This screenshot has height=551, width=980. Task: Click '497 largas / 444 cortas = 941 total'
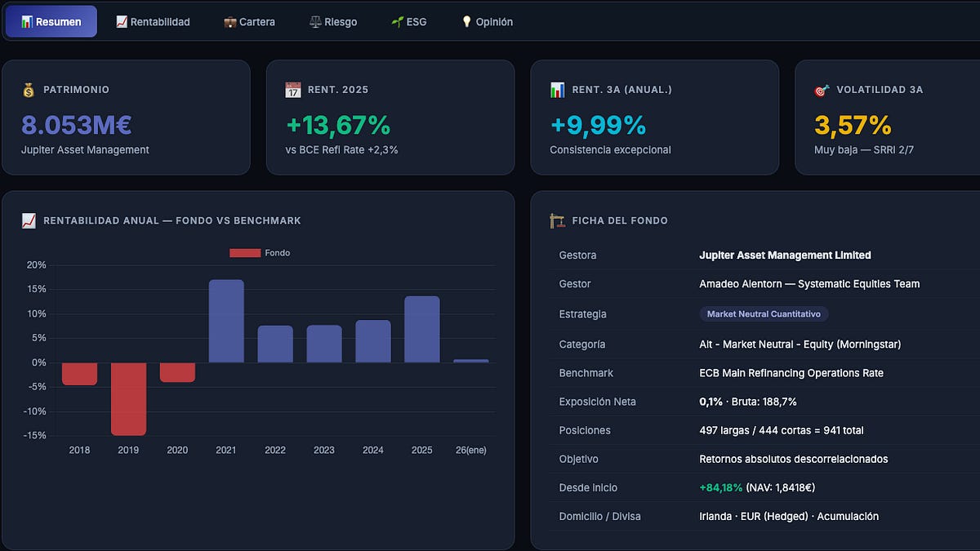tap(782, 430)
